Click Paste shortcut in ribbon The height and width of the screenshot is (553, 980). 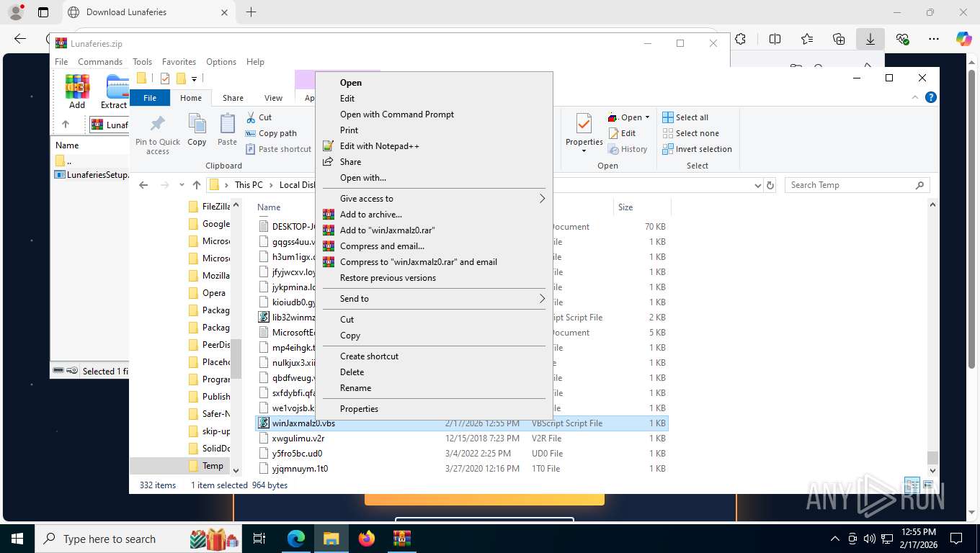279,149
